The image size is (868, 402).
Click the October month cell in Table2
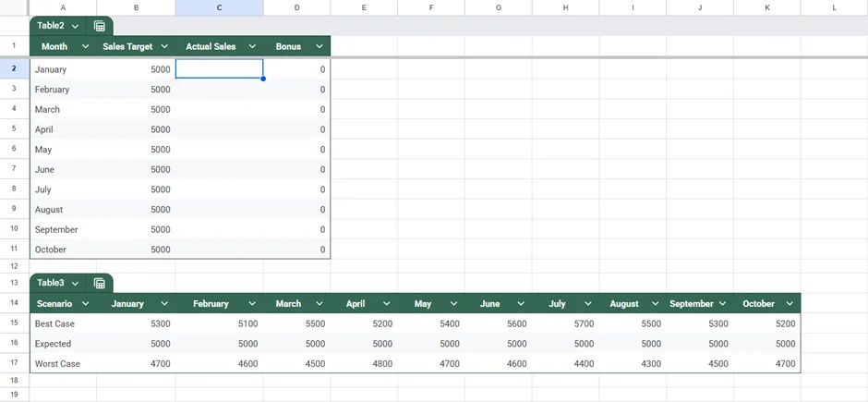63,250
